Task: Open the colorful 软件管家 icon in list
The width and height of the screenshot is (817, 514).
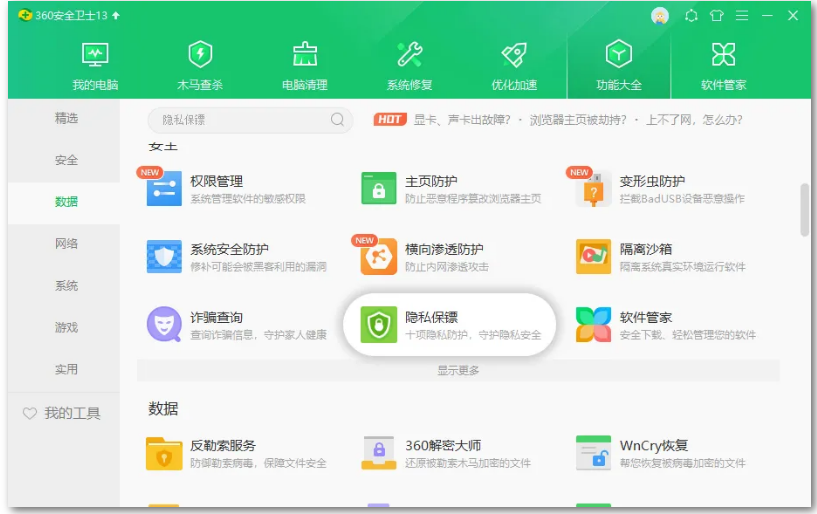Action: [x=593, y=324]
